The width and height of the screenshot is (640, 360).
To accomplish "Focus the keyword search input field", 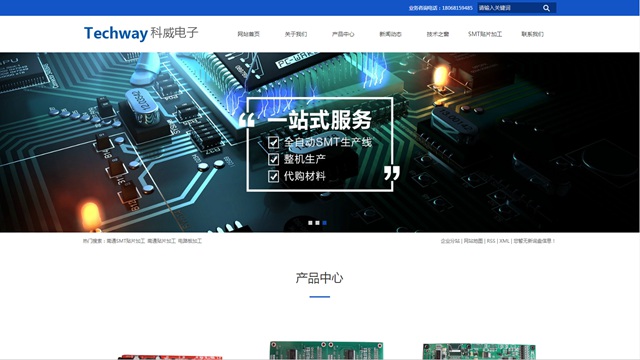I will coord(508,8).
